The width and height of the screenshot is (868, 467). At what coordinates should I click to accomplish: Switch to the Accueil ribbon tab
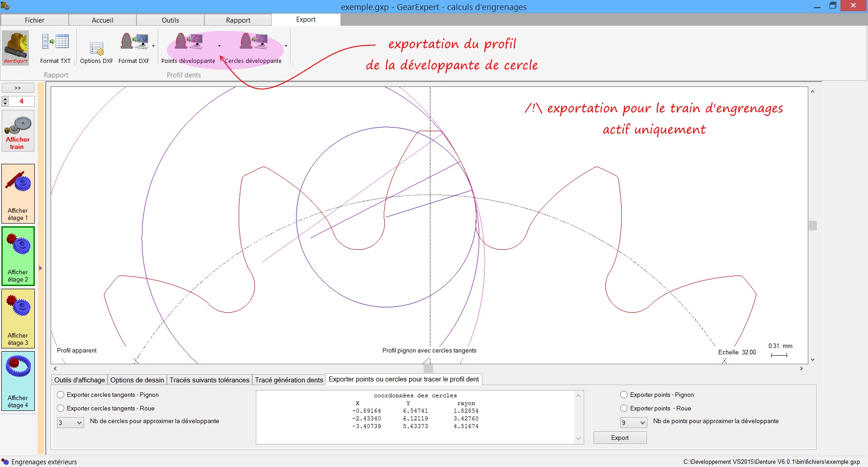[103, 20]
